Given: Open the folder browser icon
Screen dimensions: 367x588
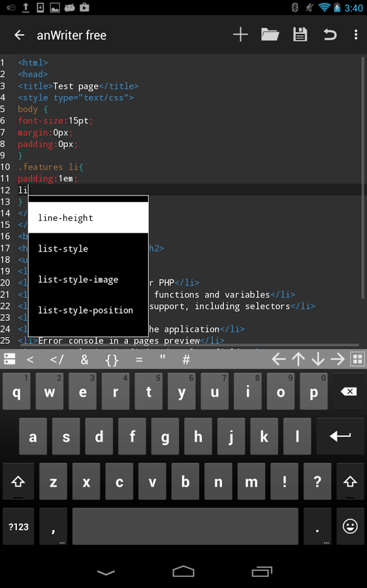Looking at the screenshot, I should click(x=270, y=35).
